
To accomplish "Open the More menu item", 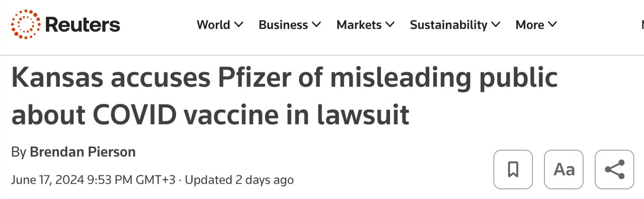I will pos(530,25).
